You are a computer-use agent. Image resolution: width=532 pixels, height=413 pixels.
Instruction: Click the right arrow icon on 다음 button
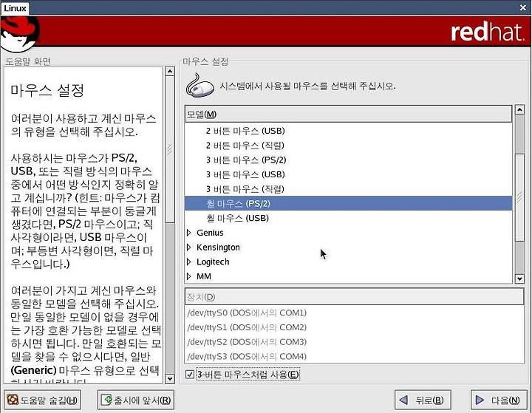click(480, 400)
